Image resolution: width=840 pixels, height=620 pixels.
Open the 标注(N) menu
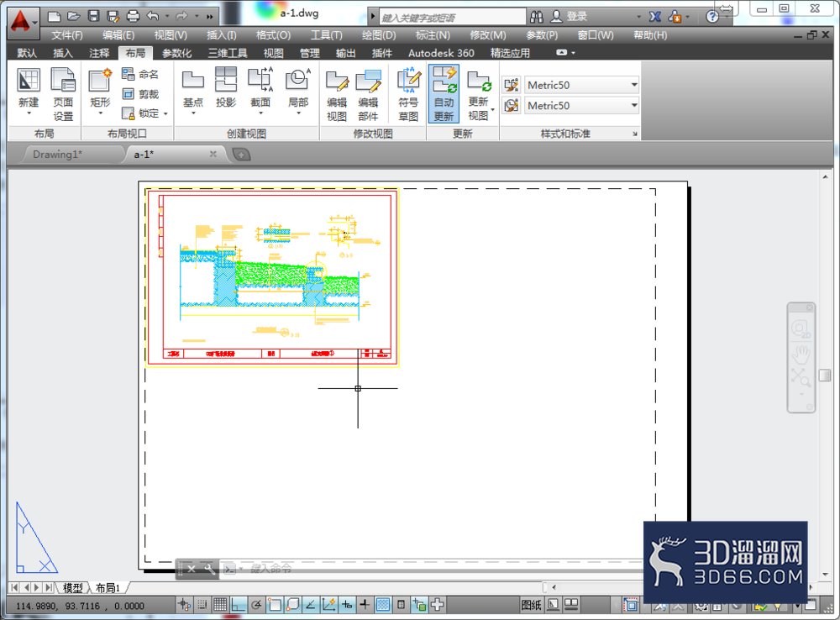click(433, 35)
